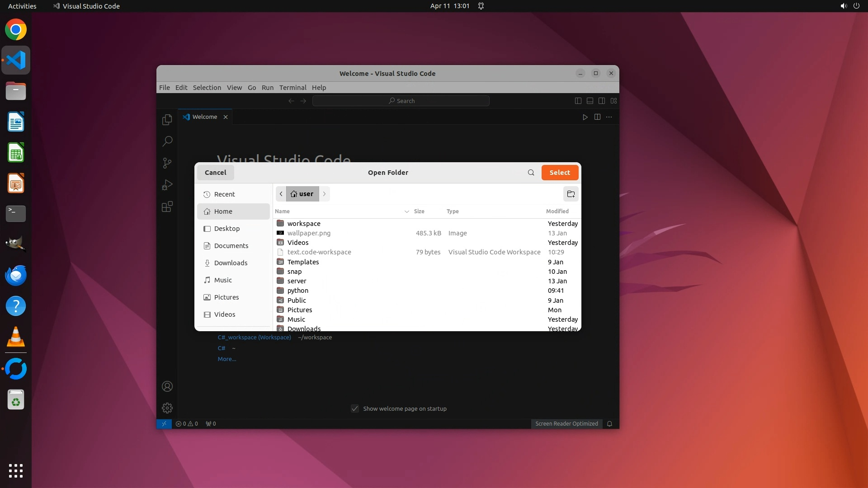Click the More... link in recent list
This screenshot has height=488, width=868.
pyautogui.click(x=226, y=359)
